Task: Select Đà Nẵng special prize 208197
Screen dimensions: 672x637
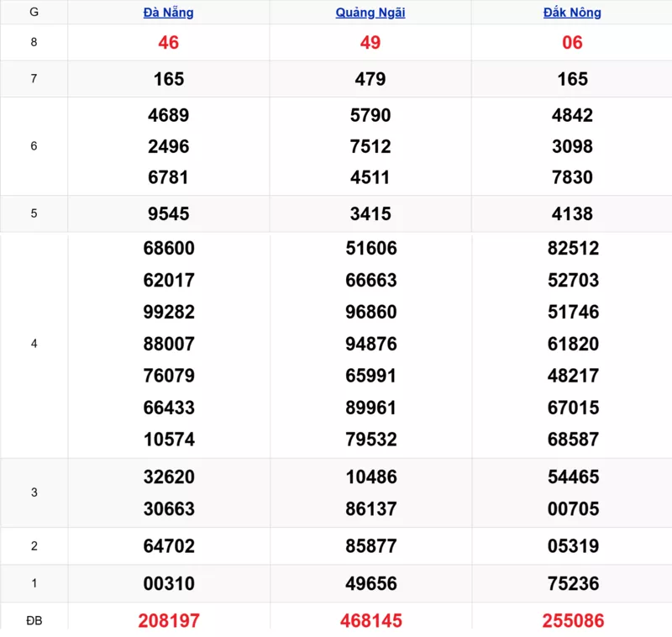Action: pos(169,621)
